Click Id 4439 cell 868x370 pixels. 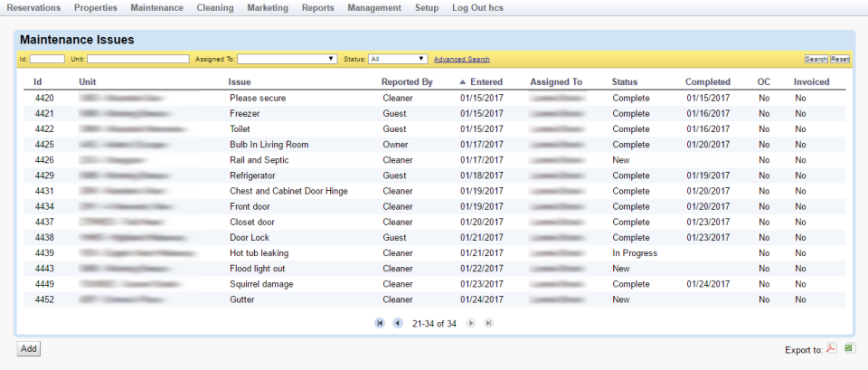pos(44,253)
